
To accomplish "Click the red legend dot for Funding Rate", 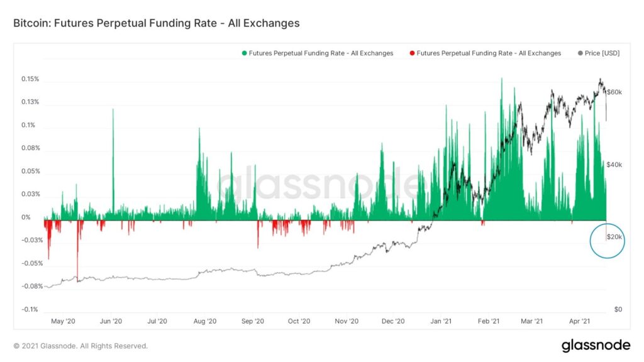I will [411, 53].
